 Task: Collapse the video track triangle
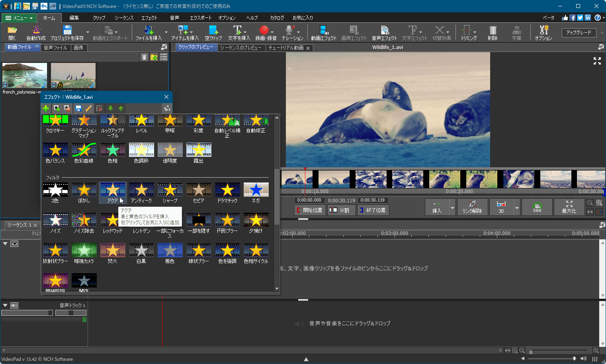click(5, 244)
